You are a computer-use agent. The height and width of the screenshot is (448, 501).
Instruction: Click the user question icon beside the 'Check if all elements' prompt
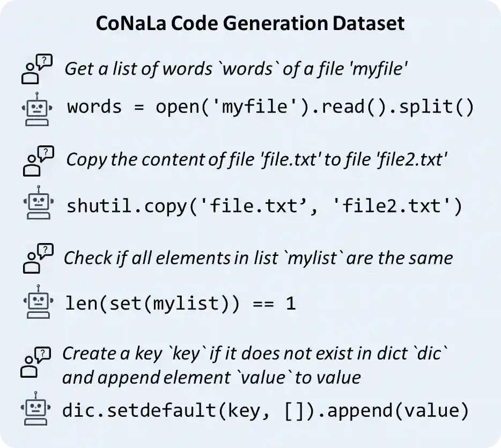coord(39,258)
